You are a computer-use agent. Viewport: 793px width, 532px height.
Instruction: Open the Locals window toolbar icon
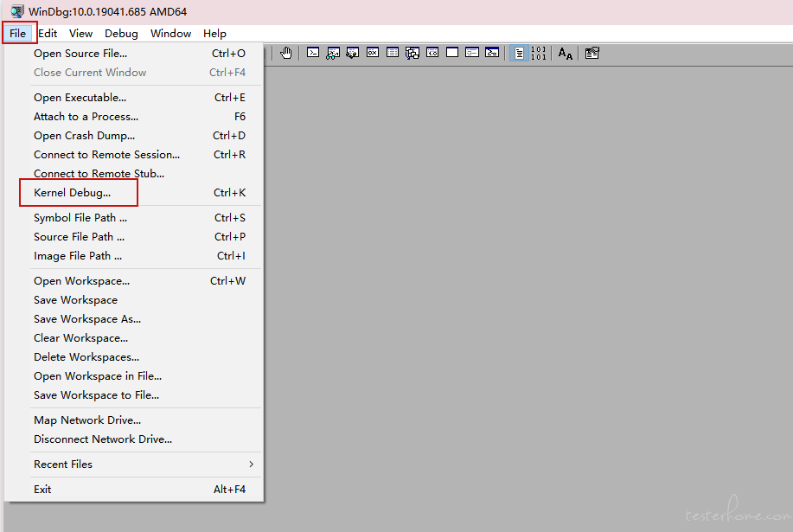[x=353, y=53]
